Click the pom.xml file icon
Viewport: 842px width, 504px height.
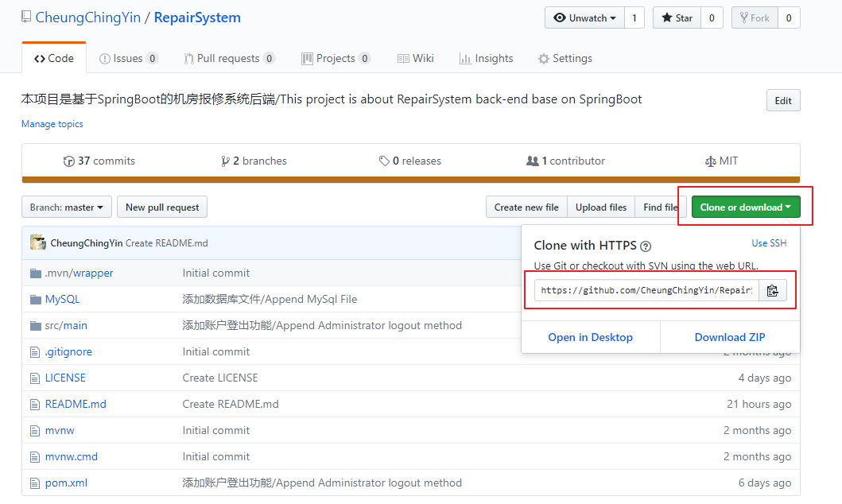pos(35,483)
